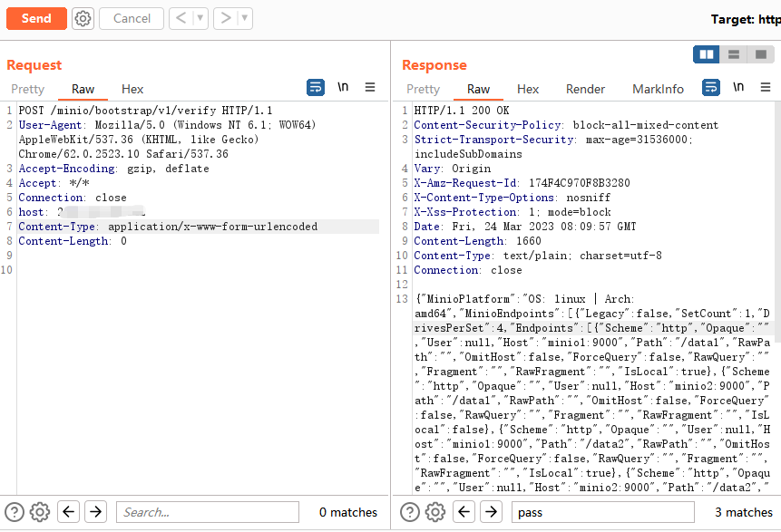Click the Date response header line

[525, 227]
